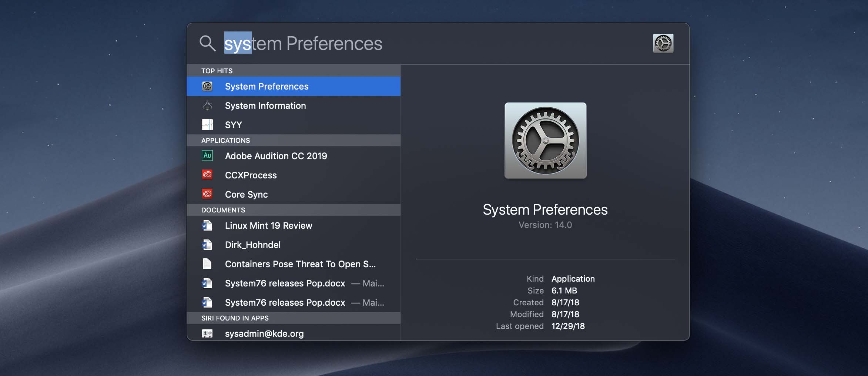Click the Spotlight magnifying glass icon
Viewport: 868px width, 376px height.
(207, 43)
